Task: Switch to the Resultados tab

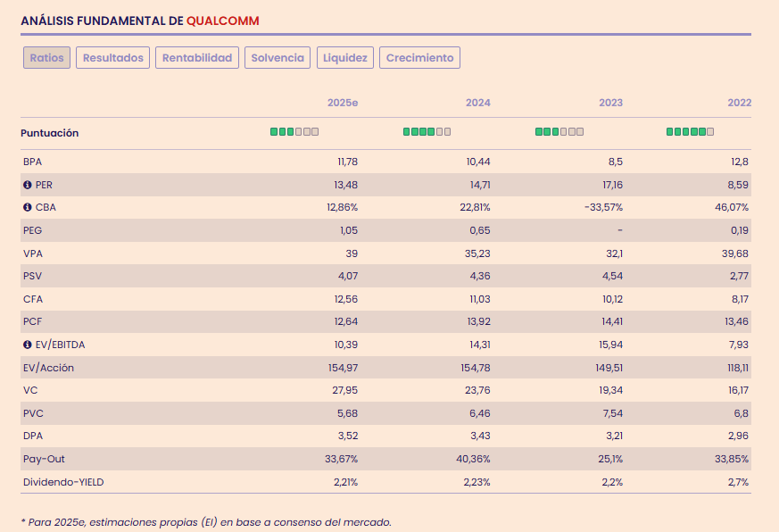Action: pyautogui.click(x=112, y=58)
